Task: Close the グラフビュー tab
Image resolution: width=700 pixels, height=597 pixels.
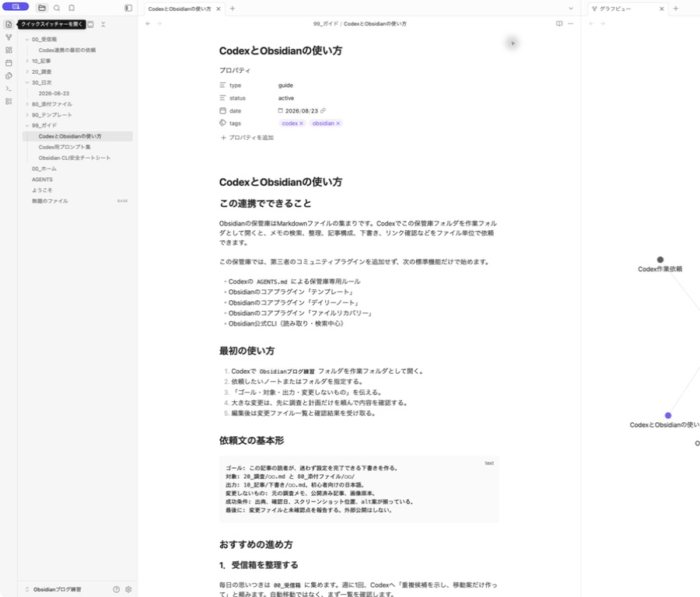Action: (662, 9)
